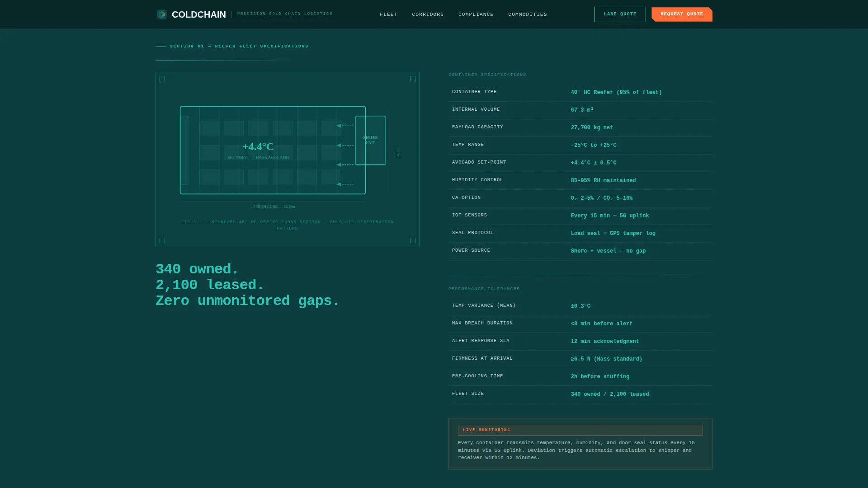Select the Container Type value 40' HC Reefer

[616, 92]
